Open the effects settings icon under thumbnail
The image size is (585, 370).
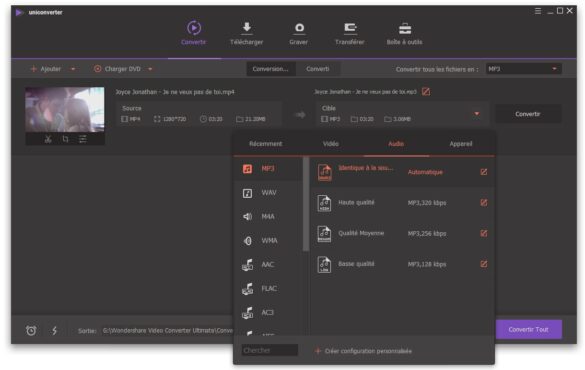pyautogui.click(x=83, y=139)
